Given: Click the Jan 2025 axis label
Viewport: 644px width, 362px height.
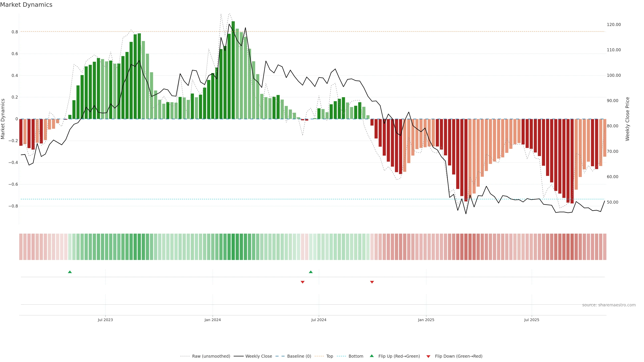Looking at the screenshot, I should (426, 320).
